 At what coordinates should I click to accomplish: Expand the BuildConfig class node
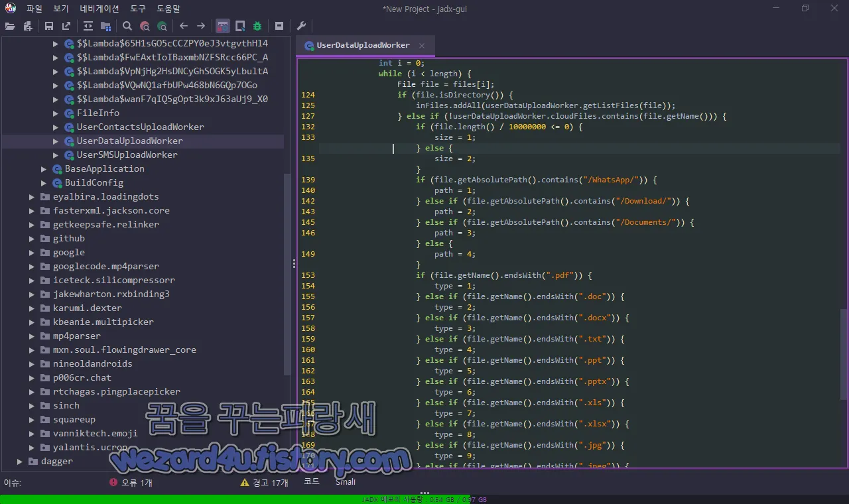pos(44,182)
